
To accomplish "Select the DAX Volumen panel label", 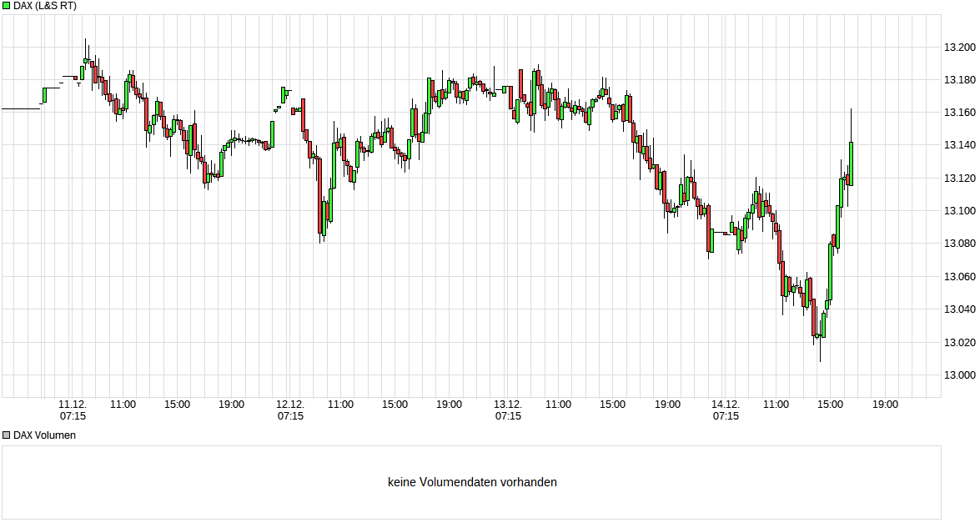I will pos(44,435).
